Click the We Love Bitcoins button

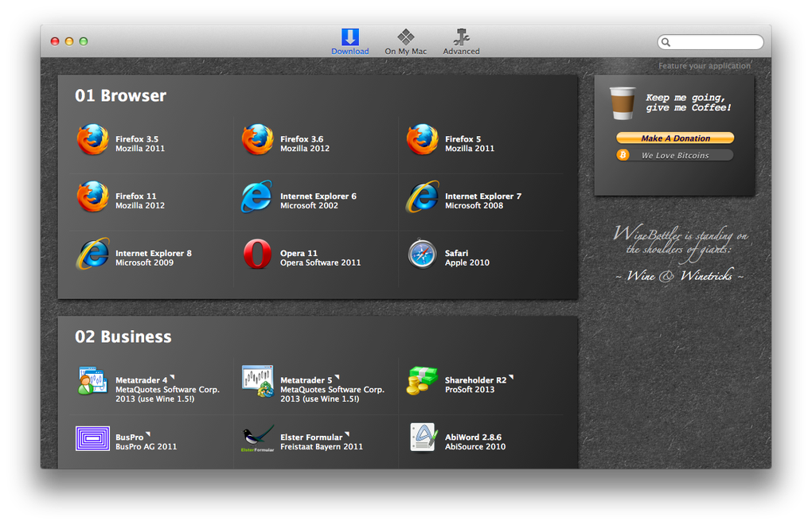675,155
